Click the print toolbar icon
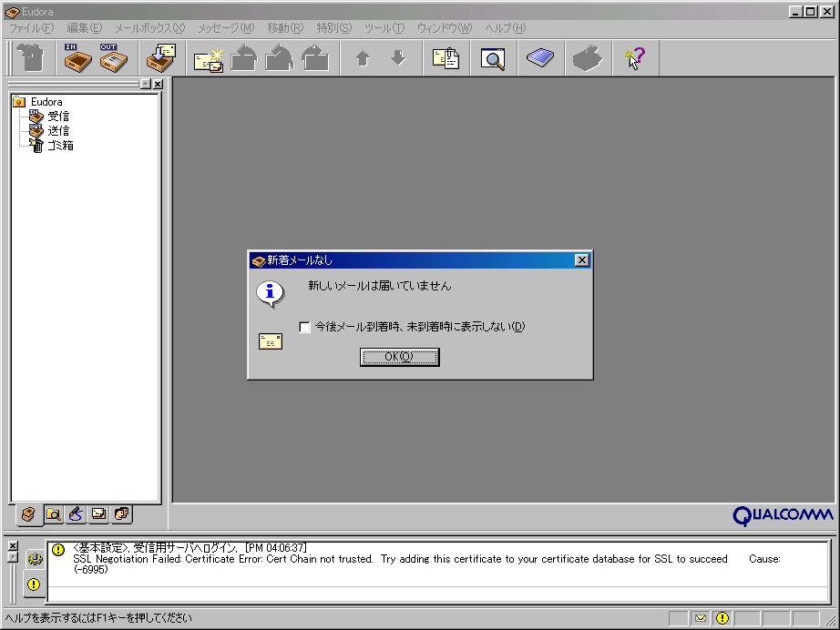 [587, 57]
